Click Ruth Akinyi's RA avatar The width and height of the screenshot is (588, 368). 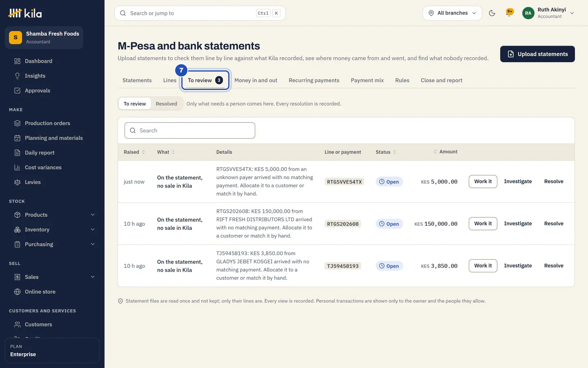(528, 13)
